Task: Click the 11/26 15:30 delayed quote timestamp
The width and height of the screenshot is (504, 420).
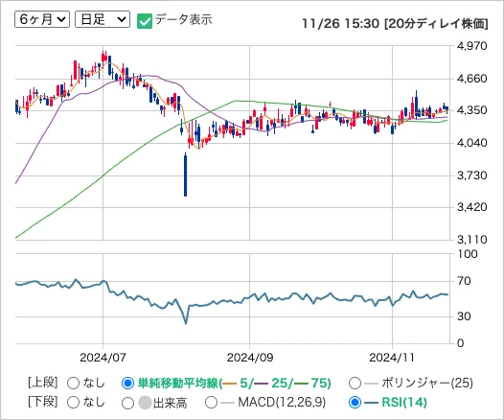Action: 395,24
